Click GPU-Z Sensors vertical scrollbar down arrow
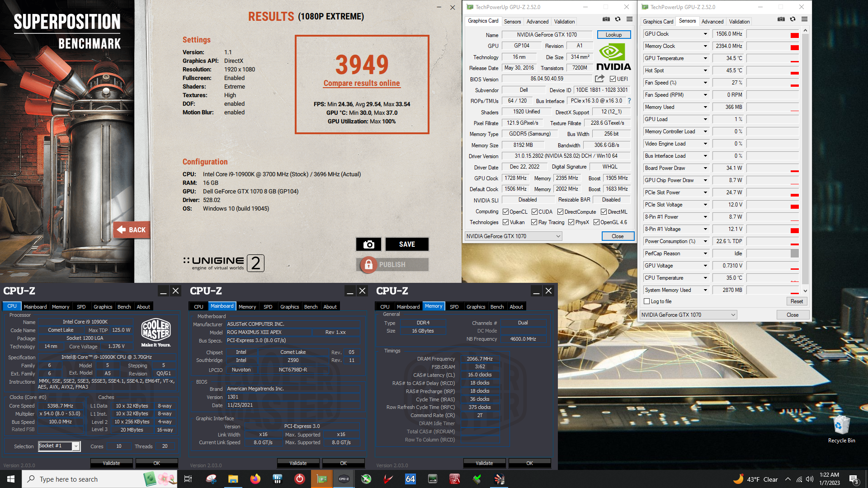The image size is (868, 488). click(x=805, y=291)
